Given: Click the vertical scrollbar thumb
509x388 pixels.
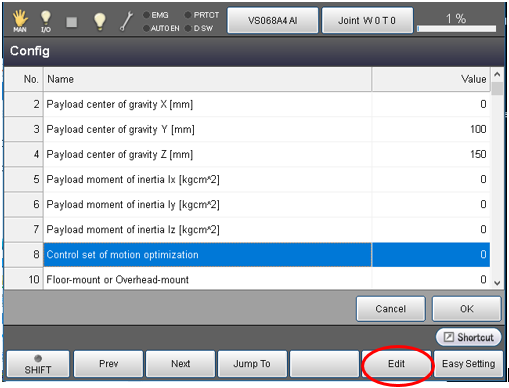Looking at the screenshot, I should (497, 89).
